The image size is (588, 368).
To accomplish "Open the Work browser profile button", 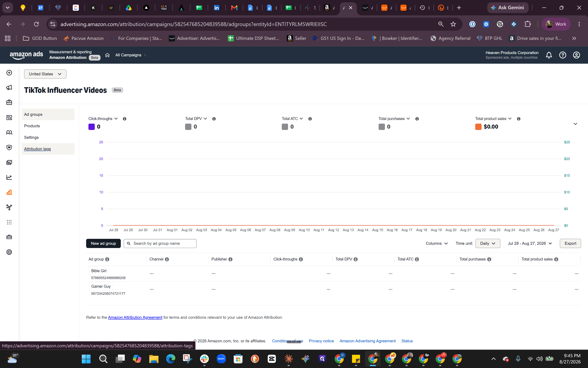I will click(x=556, y=24).
